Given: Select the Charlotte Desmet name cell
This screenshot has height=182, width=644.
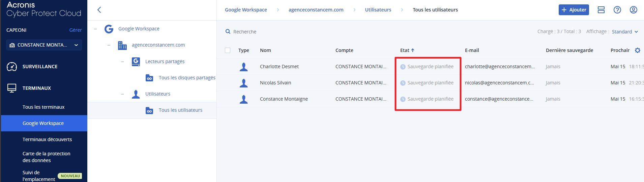Looking at the screenshot, I should click(279, 67).
